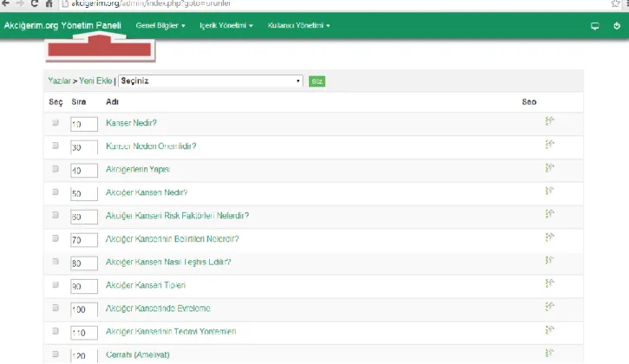This screenshot has height=364, width=629.
Task: Click the monitor icon in green header
Action: click(595, 26)
